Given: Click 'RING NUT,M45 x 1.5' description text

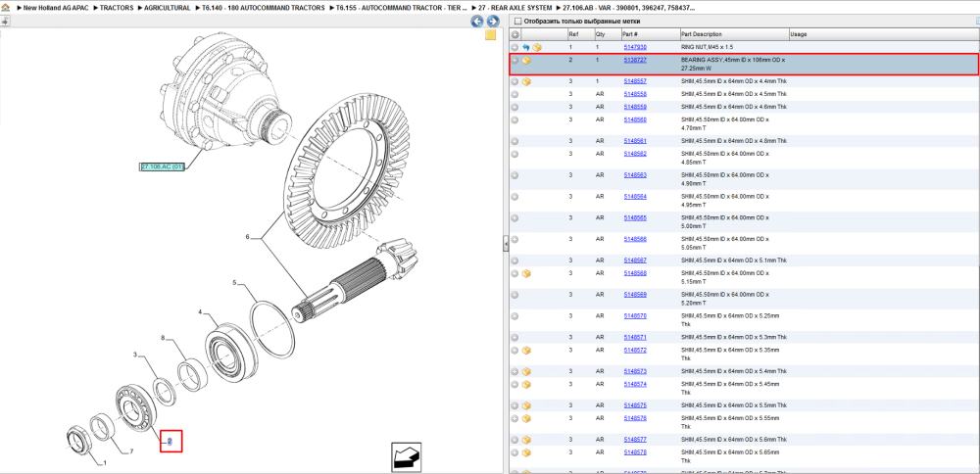Looking at the screenshot, I should (707, 47).
